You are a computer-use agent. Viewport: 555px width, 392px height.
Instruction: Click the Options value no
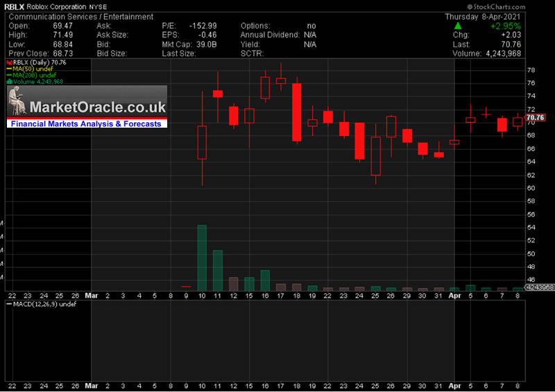coord(311,26)
